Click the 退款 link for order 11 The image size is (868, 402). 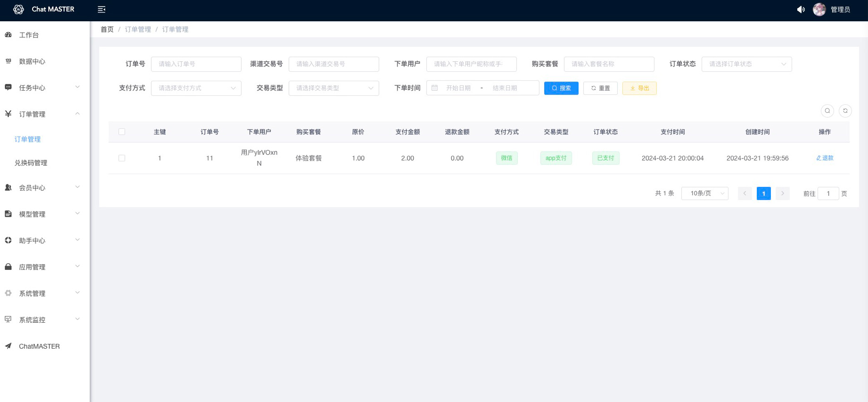[x=825, y=158]
